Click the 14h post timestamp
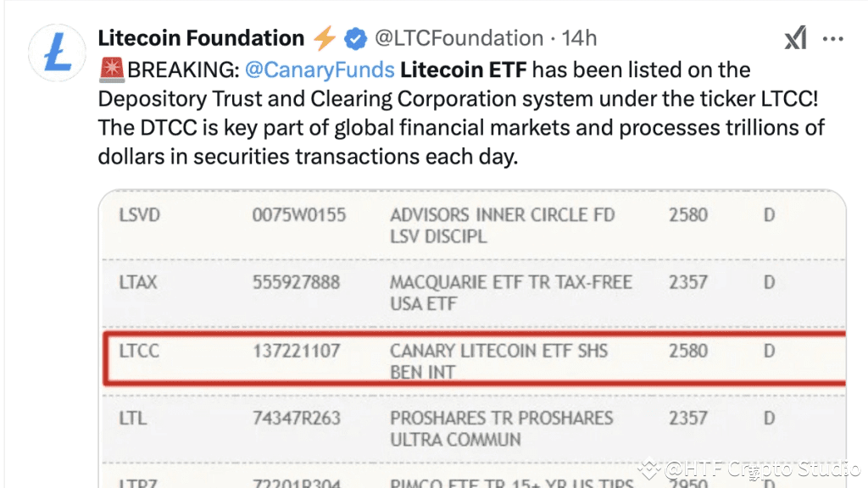This screenshot has width=868, height=488. pos(580,38)
